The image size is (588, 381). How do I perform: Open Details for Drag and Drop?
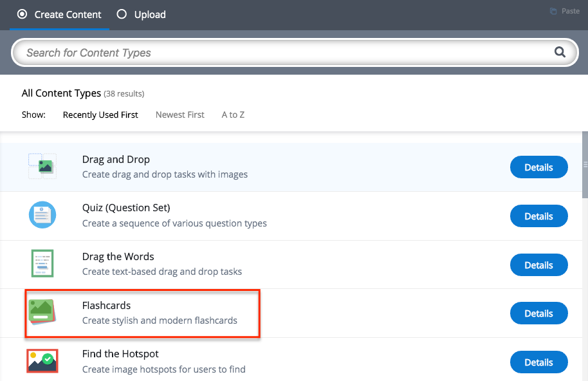(539, 167)
